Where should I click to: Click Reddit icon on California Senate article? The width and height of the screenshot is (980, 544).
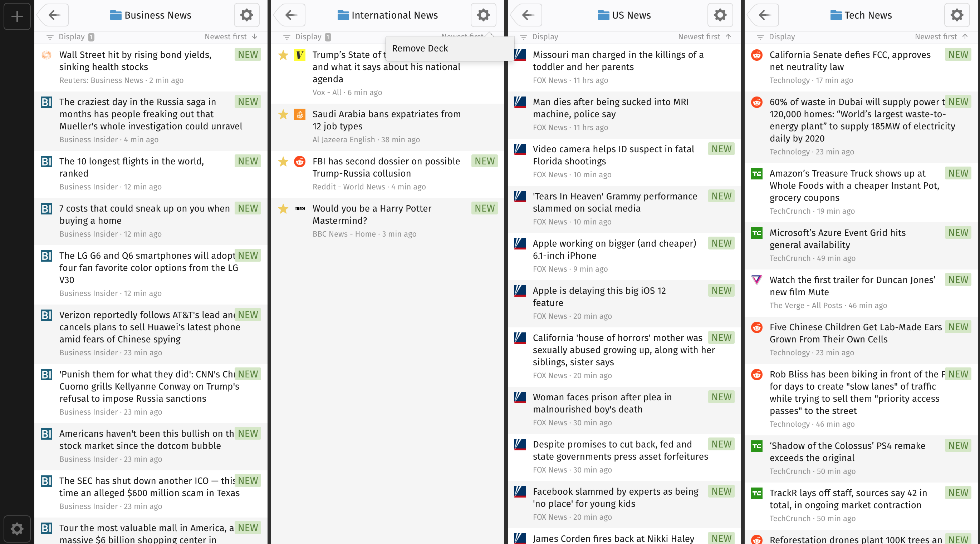pyautogui.click(x=757, y=55)
